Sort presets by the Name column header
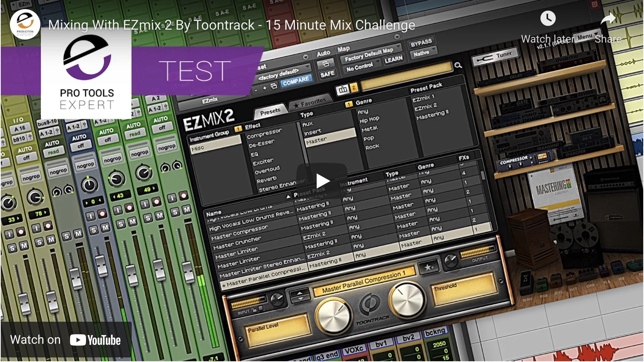Image resolution: width=644 pixels, height=362 pixels. 214,213
